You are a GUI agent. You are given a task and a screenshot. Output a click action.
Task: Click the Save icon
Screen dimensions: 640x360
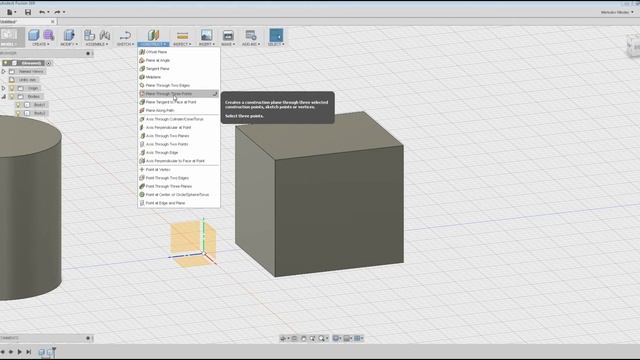click(x=28, y=12)
